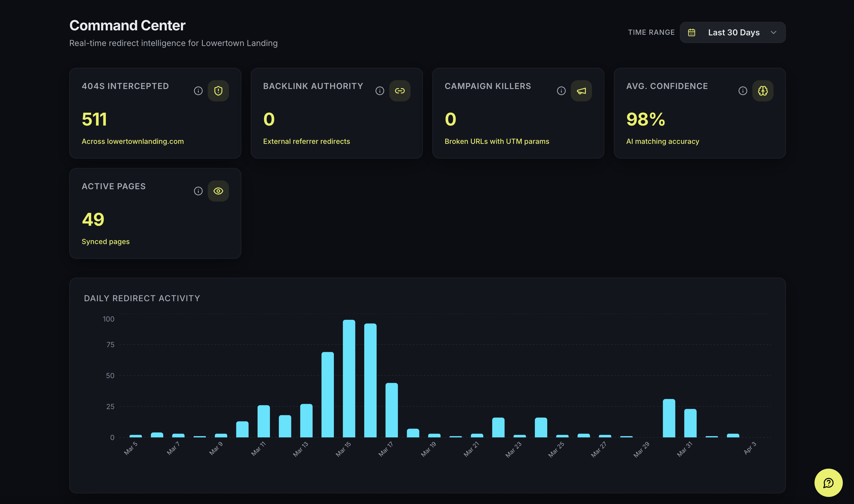Click info icon on 404s Intercepted card
Screen dimensions: 854x504
pos(198,91)
